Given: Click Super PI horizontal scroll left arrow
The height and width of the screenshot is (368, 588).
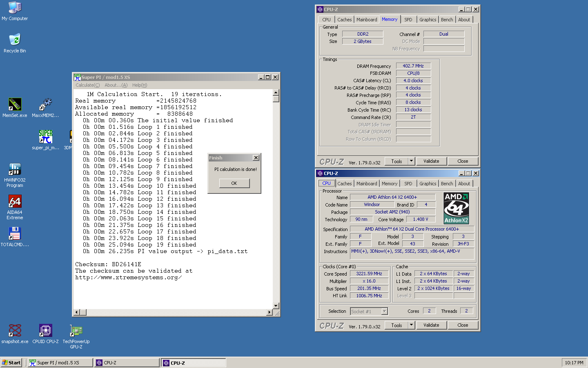Looking at the screenshot, I should coord(76,312).
